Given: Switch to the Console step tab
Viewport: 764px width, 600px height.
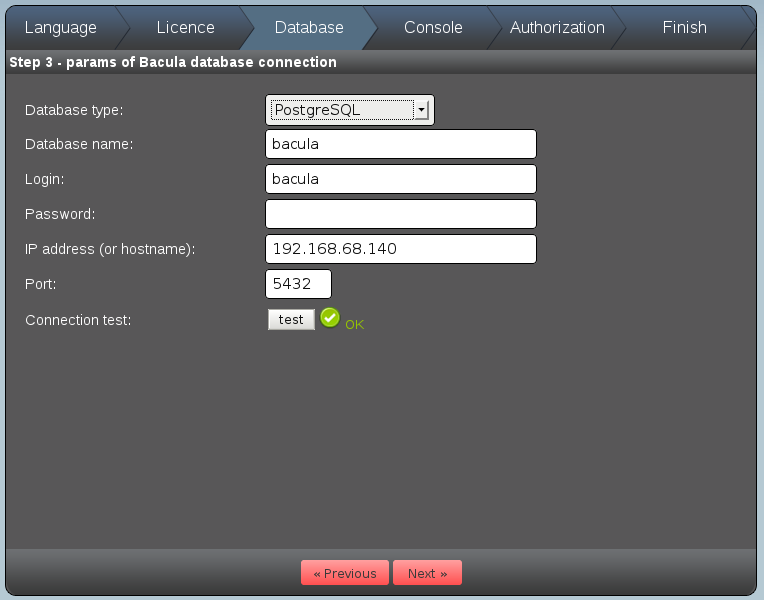Looking at the screenshot, I should point(433,27).
